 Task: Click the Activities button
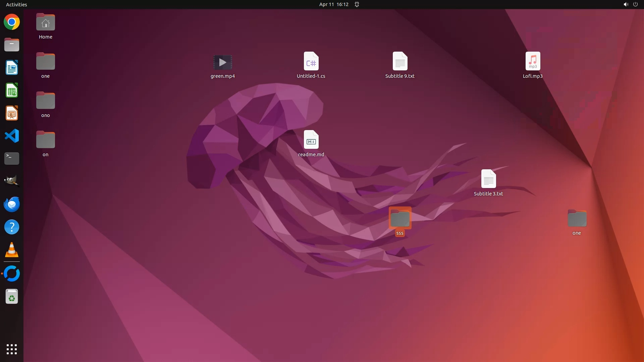[16, 4]
